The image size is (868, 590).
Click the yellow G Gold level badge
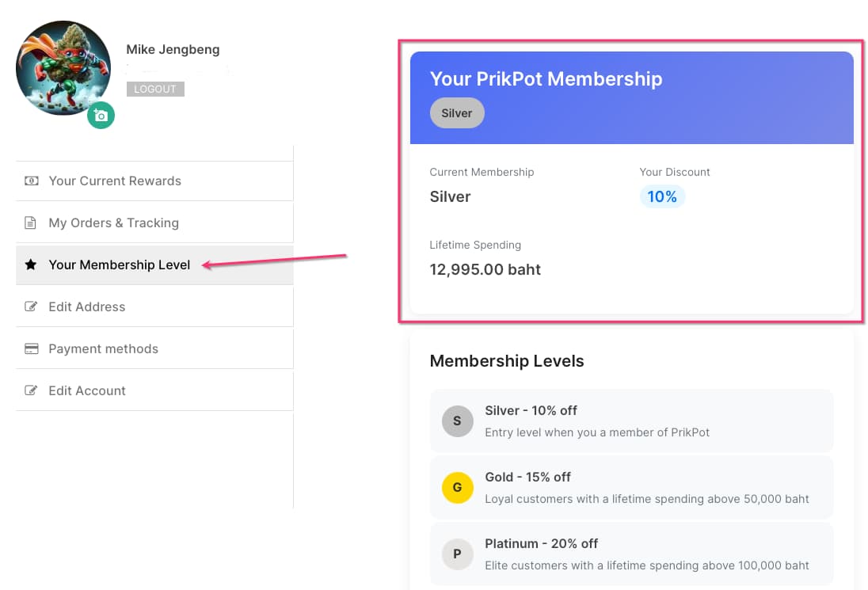coord(457,488)
